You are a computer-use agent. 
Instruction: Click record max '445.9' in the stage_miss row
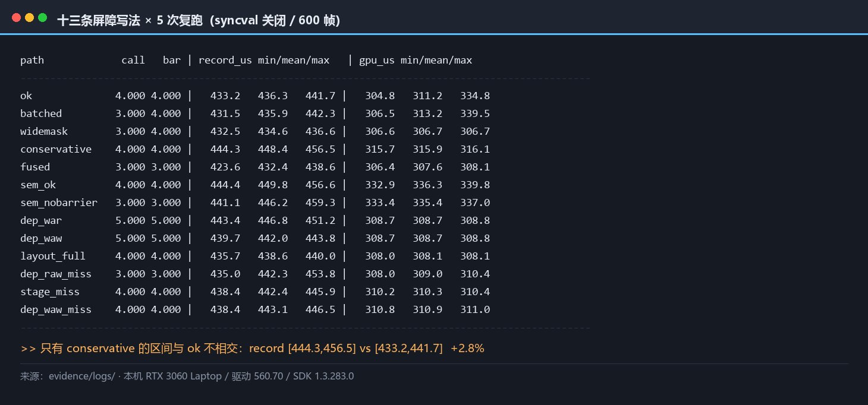click(x=320, y=292)
